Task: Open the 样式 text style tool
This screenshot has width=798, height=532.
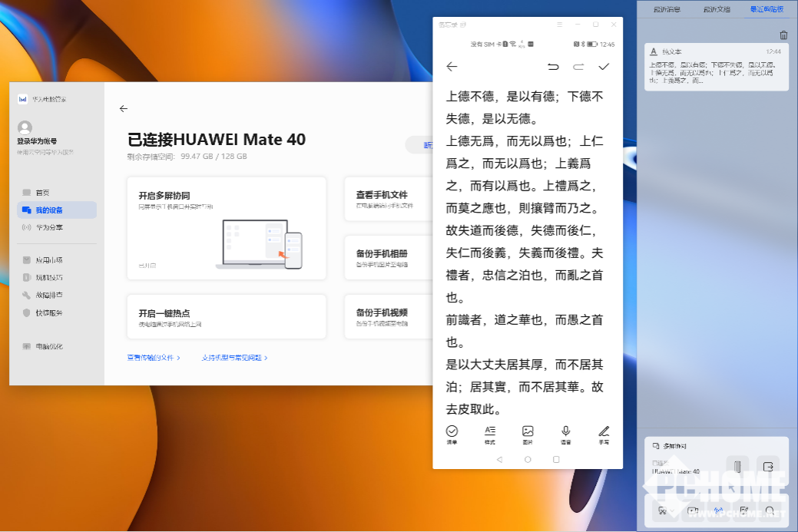Action: 490,435
